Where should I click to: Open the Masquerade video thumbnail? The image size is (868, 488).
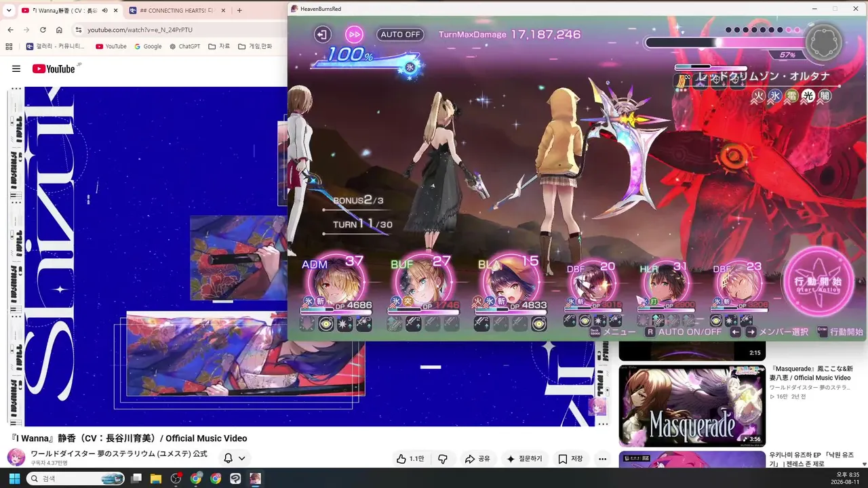pos(692,406)
